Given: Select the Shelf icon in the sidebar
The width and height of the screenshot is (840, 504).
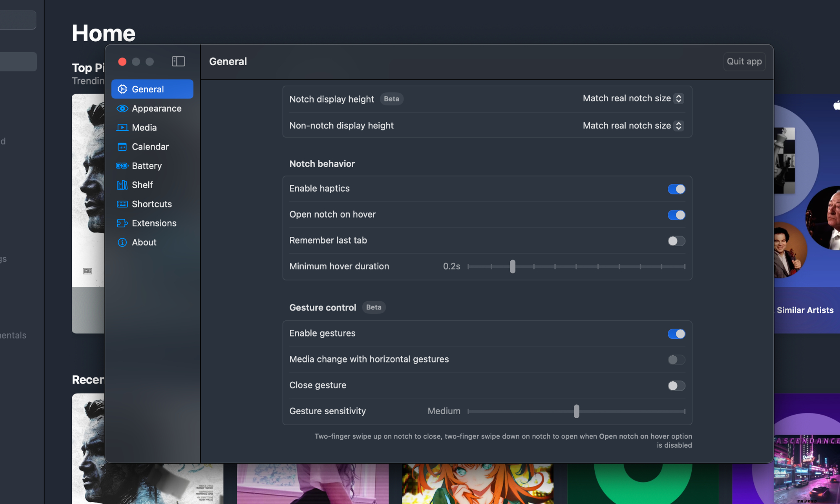Looking at the screenshot, I should click(122, 185).
